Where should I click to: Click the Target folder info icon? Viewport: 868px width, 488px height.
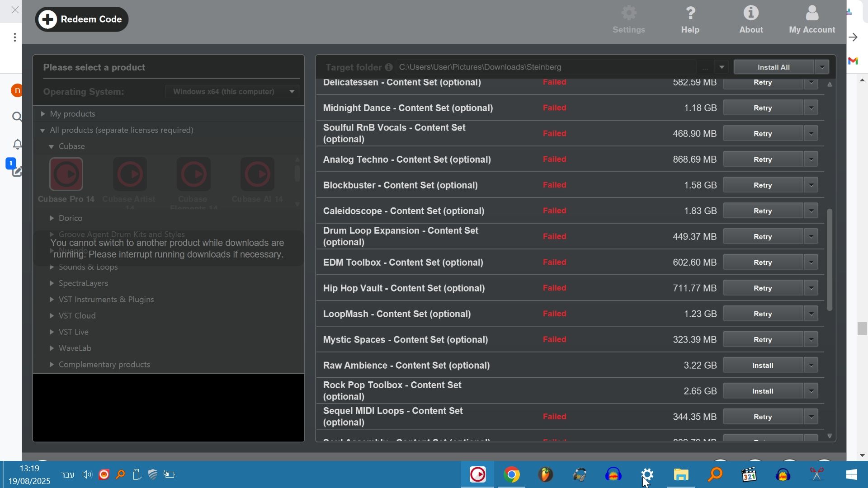(389, 67)
